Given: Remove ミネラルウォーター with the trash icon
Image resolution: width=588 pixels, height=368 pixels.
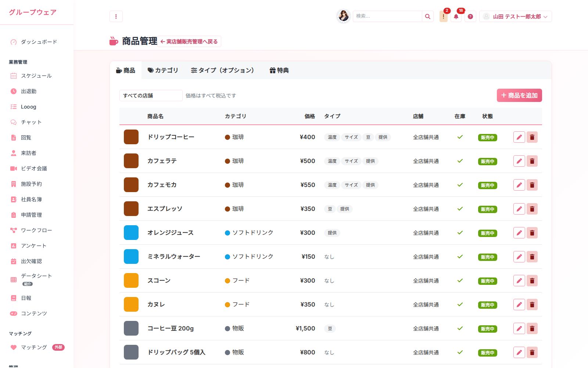Looking at the screenshot, I should [x=532, y=257].
